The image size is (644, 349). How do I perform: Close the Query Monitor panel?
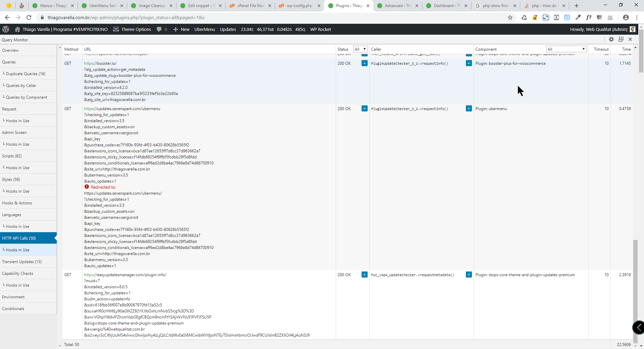point(630,39)
